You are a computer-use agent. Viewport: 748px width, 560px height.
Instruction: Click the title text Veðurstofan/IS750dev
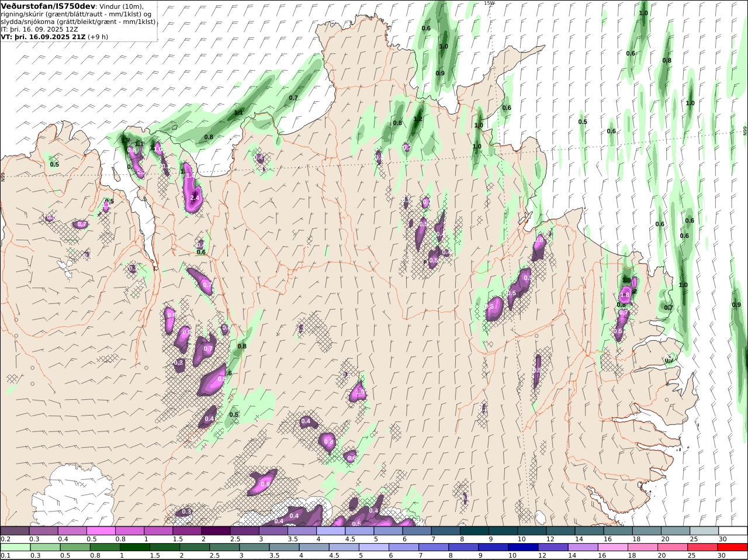48,6
